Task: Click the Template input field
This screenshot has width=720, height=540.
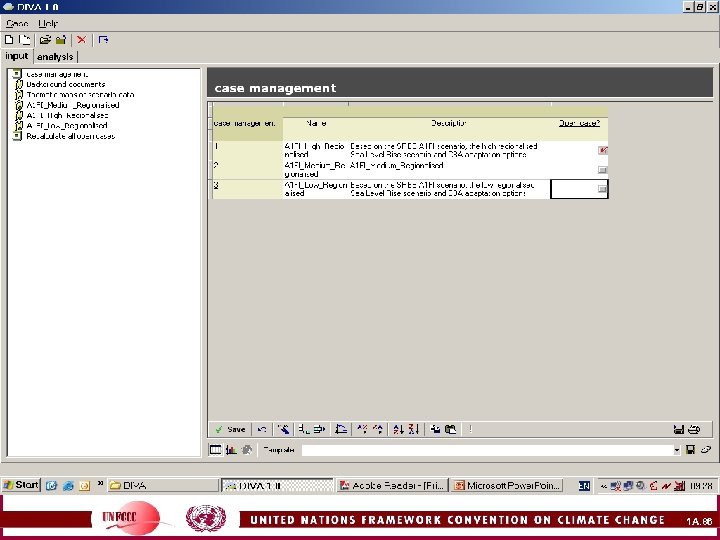Action: 488,450
